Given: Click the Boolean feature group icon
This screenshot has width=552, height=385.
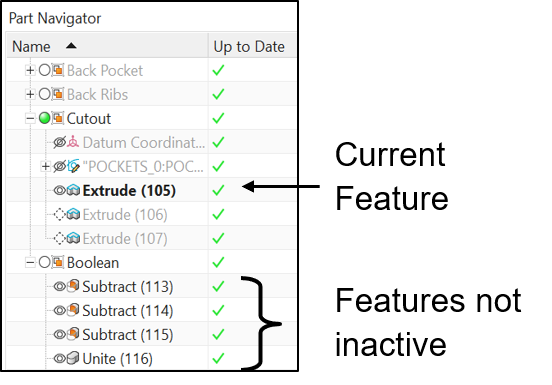Looking at the screenshot, I should coord(58,263).
